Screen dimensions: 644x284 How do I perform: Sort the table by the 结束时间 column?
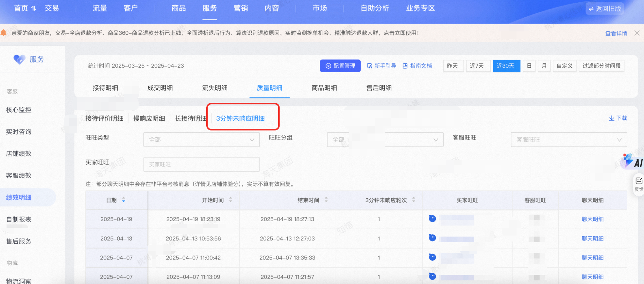click(x=326, y=200)
